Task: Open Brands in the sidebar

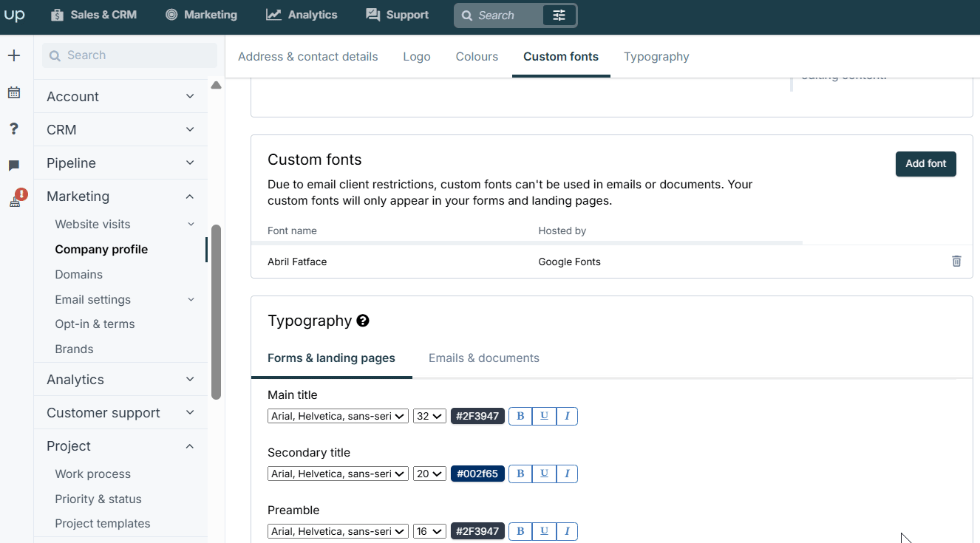Action: (x=74, y=349)
